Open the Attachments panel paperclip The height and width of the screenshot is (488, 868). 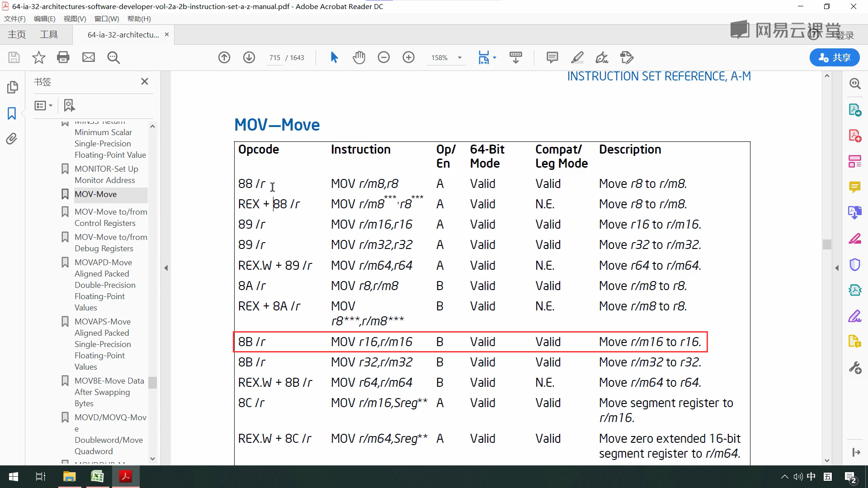(12, 139)
